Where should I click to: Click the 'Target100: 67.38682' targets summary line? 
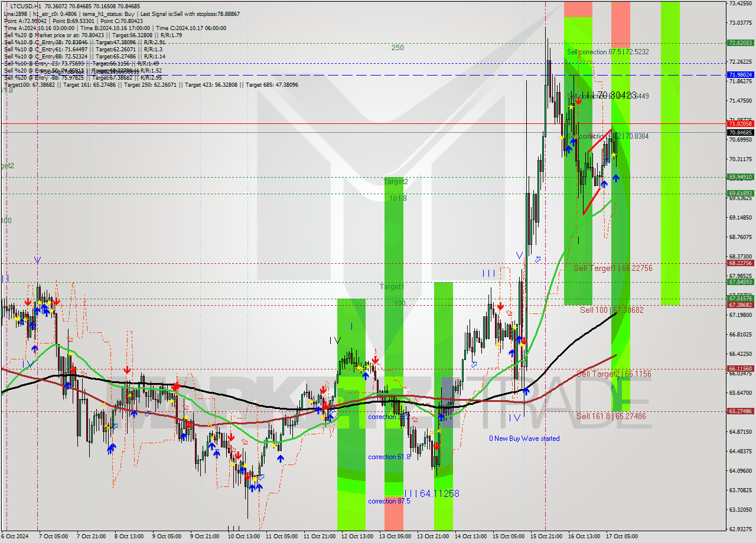point(151,85)
